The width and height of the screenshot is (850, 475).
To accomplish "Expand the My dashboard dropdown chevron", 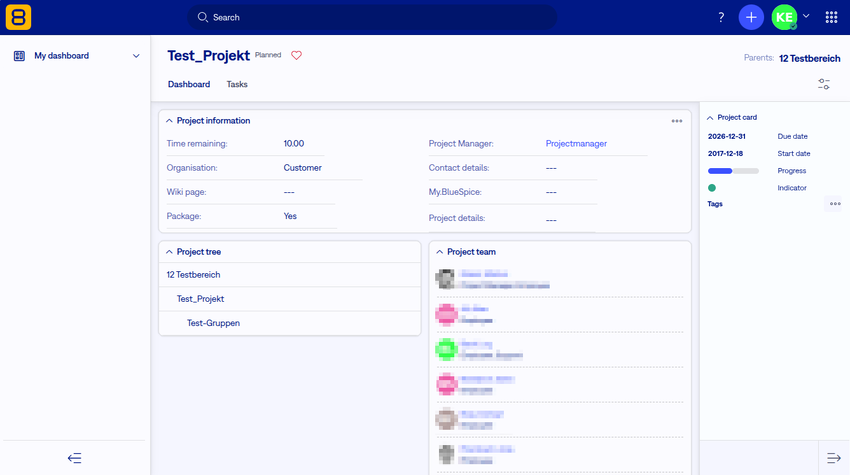I will coord(136,56).
